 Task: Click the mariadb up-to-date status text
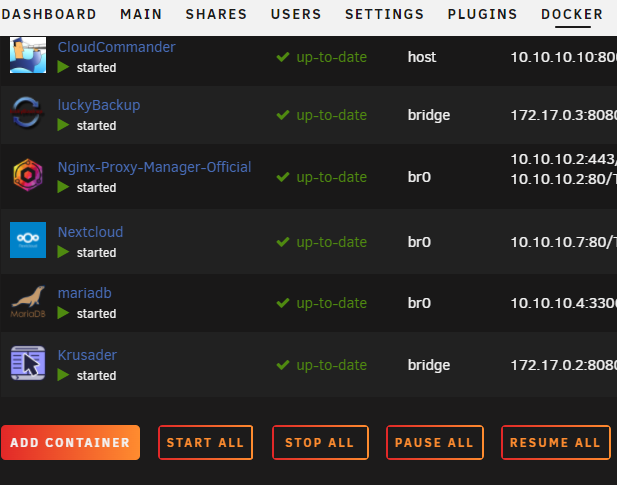(x=332, y=303)
